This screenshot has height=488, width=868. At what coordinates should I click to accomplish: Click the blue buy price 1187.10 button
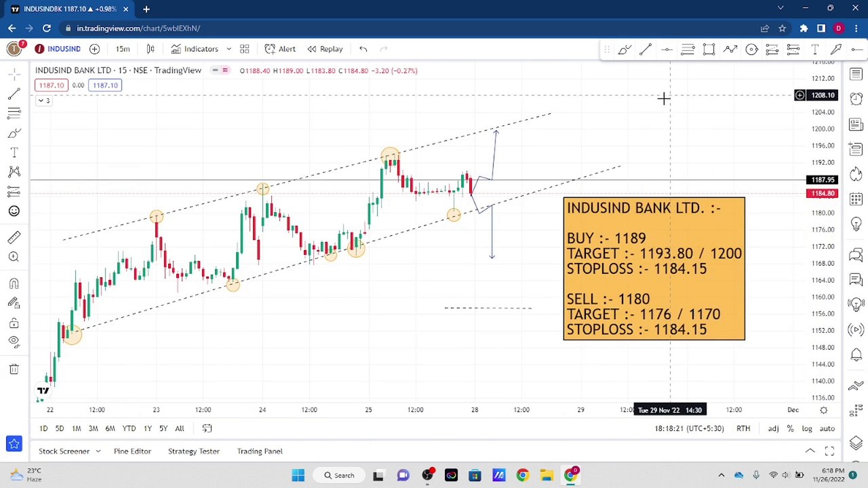(x=105, y=85)
